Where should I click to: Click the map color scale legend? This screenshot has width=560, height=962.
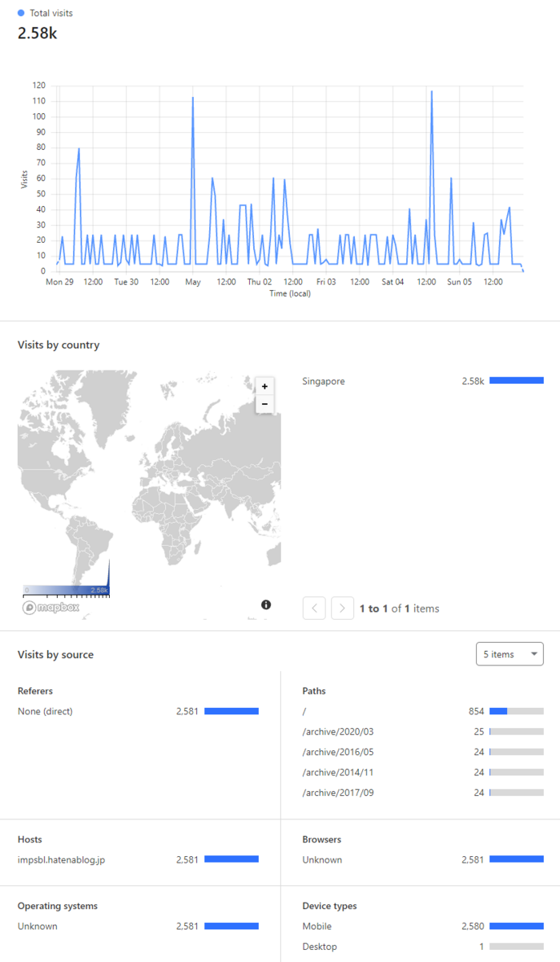click(x=66, y=589)
